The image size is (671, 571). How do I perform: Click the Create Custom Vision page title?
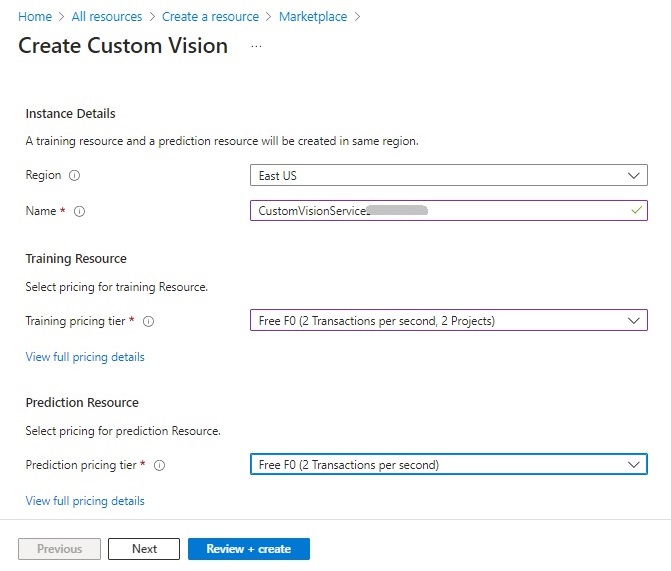pos(123,46)
